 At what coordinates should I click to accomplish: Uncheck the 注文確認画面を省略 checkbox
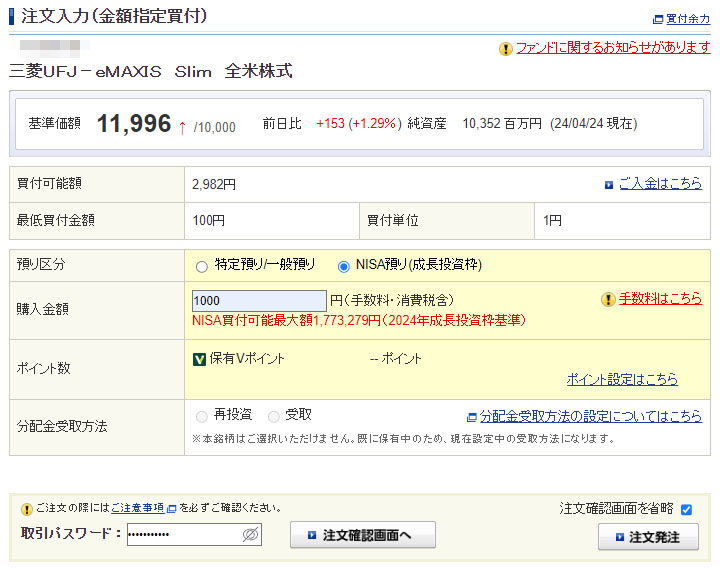click(686, 509)
